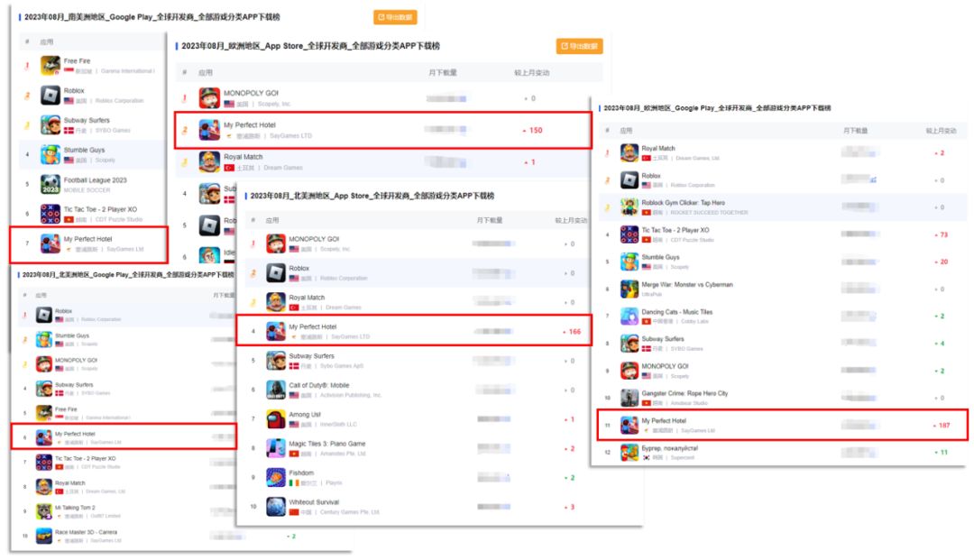This screenshot has width=974, height=560.
Task: Open 'Football League 2023' app name
Action: point(95,180)
